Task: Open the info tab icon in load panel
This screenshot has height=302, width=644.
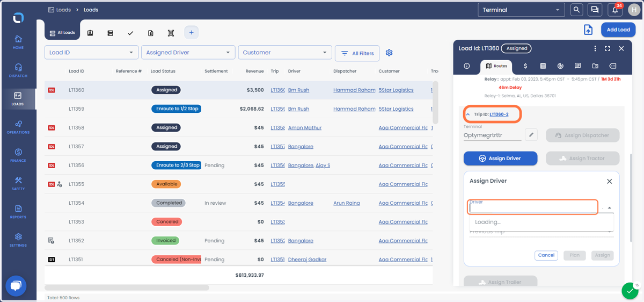Action: [467, 66]
